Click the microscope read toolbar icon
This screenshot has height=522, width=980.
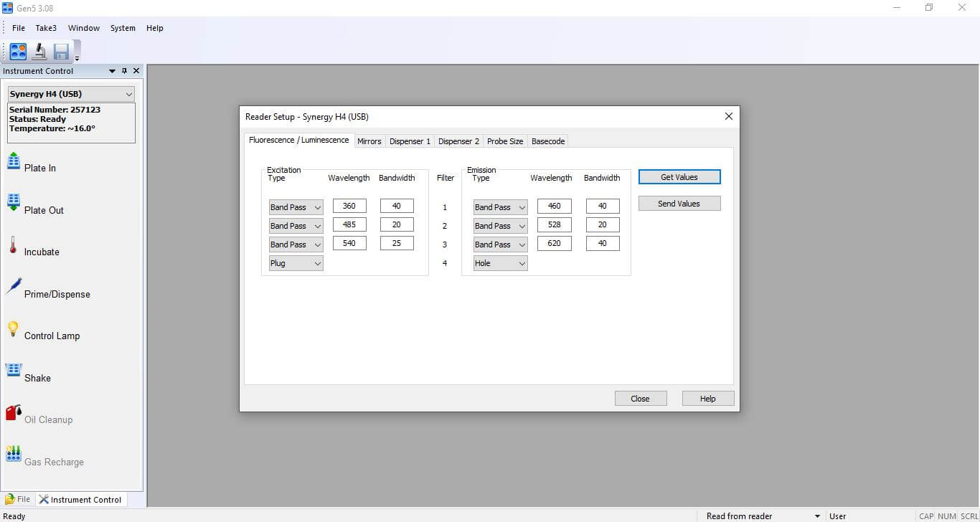[39, 51]
